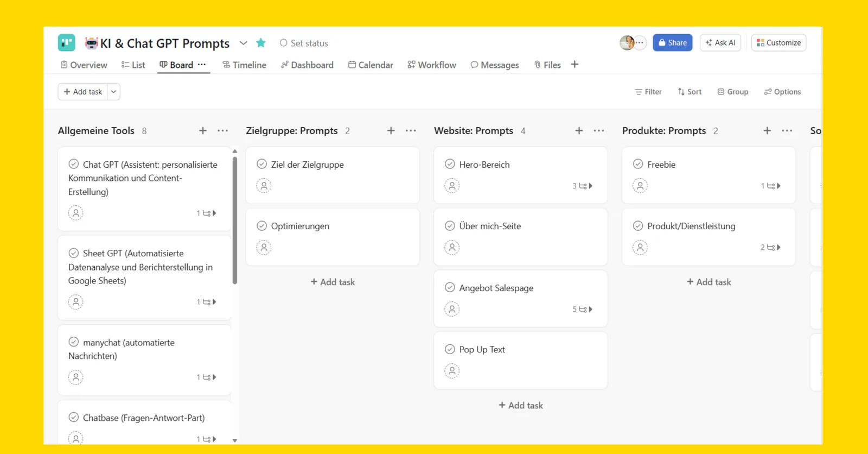Open the Messages tab
The height and width of the screenshot is (454, 868).
(x=494, y=65)
